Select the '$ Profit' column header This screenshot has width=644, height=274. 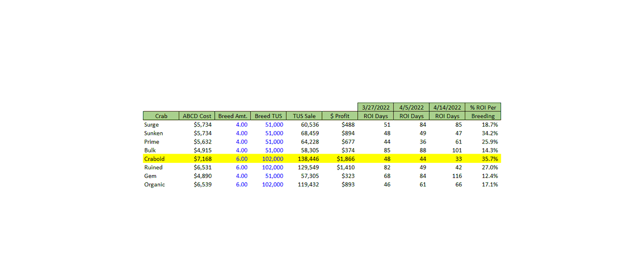tap(340, 116)
